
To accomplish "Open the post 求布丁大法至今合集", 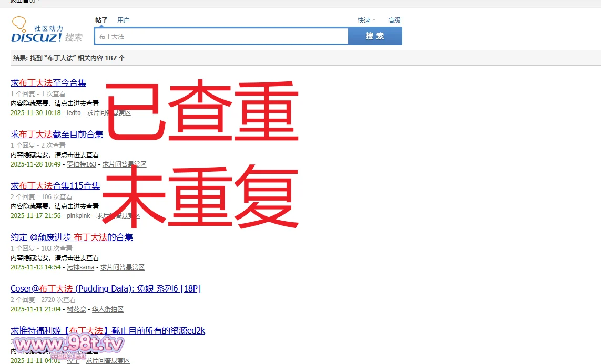I will point(48,82).
